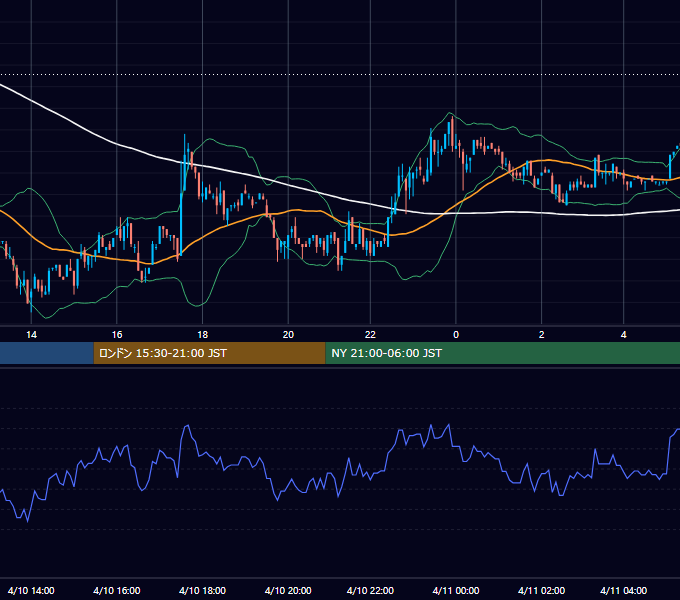Click the hour label 18 on price chart
Screen dimensions: 680x600
[x=203, y=334]
